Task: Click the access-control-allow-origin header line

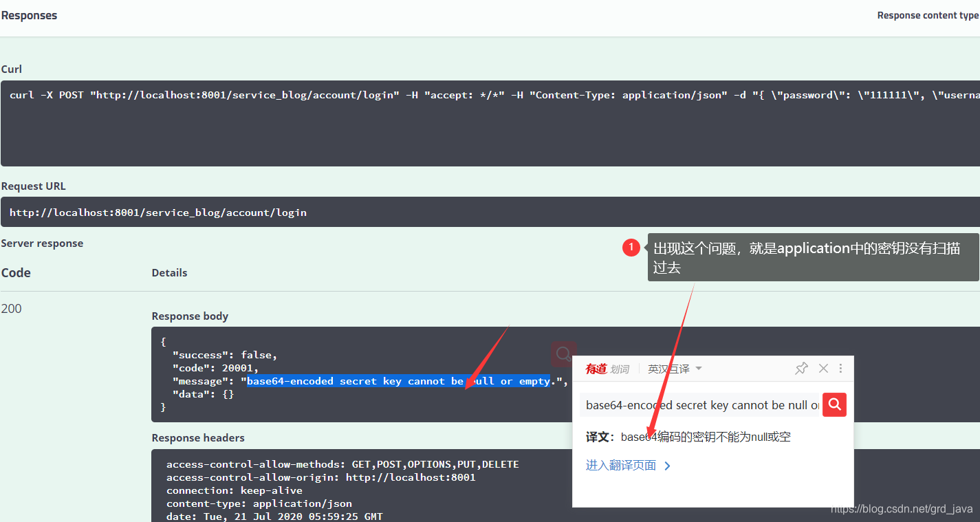Action: click(320, 477)
